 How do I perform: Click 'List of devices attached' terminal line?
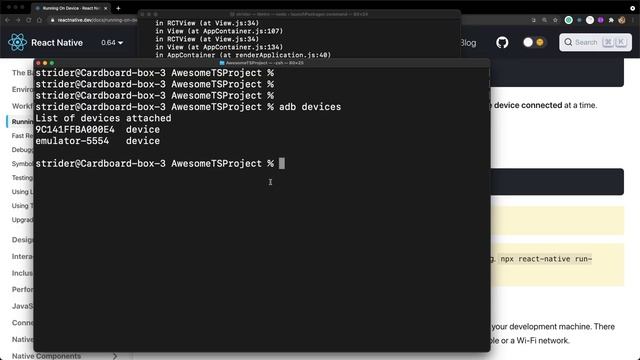click(x=103, y=118)
